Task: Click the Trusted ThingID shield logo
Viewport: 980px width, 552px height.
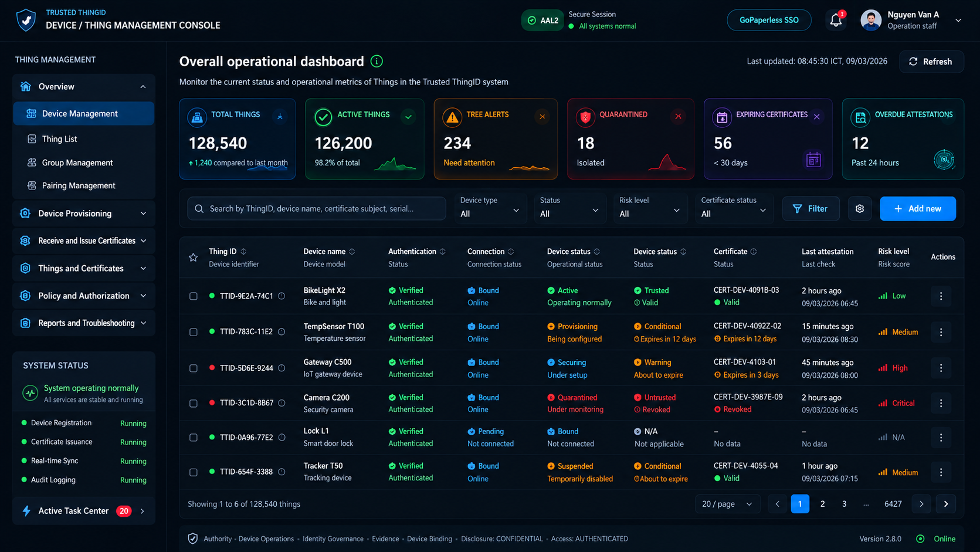Action: point(26,20)
